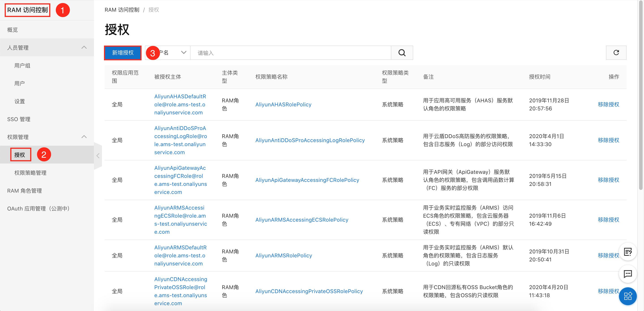Click the RAM 访问控制 sidebar title
644x311 pixels.
pyautogui.click(x=28, y=10)
